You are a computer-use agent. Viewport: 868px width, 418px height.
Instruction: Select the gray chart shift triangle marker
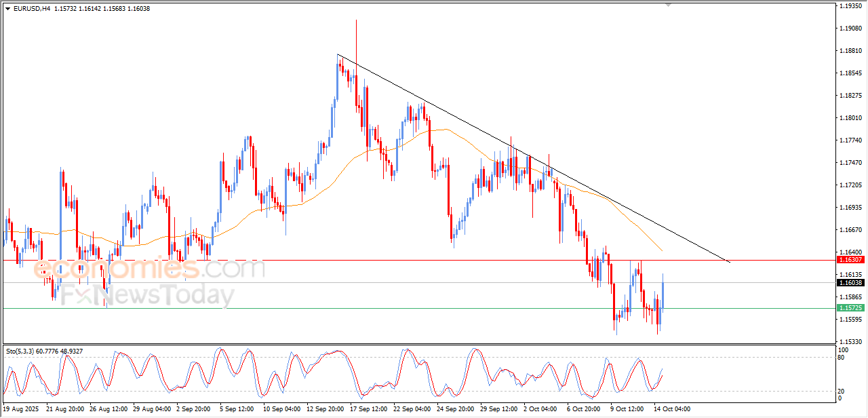pyautogui.click(x=669, y=5)
